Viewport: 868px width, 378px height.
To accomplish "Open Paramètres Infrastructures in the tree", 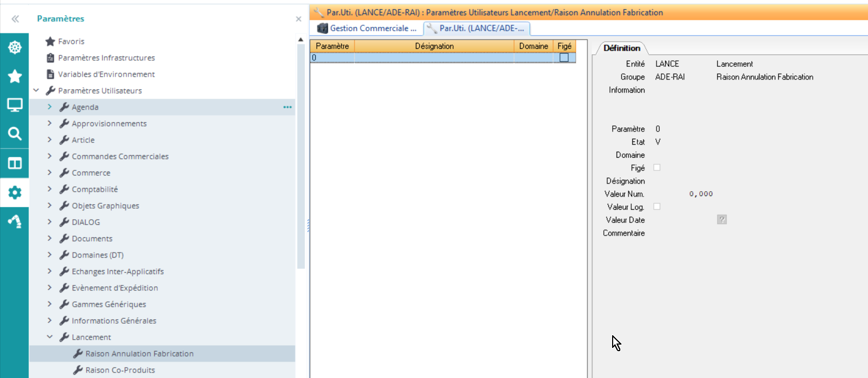I will [106, 58].
